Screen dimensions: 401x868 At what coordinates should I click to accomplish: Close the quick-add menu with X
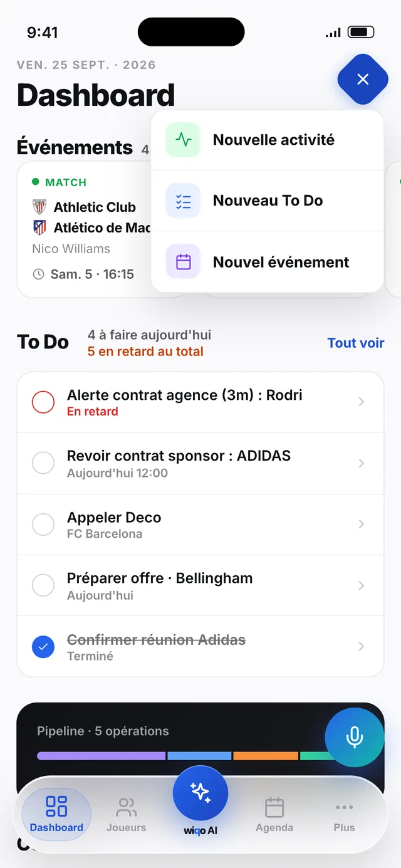(363, 79)
